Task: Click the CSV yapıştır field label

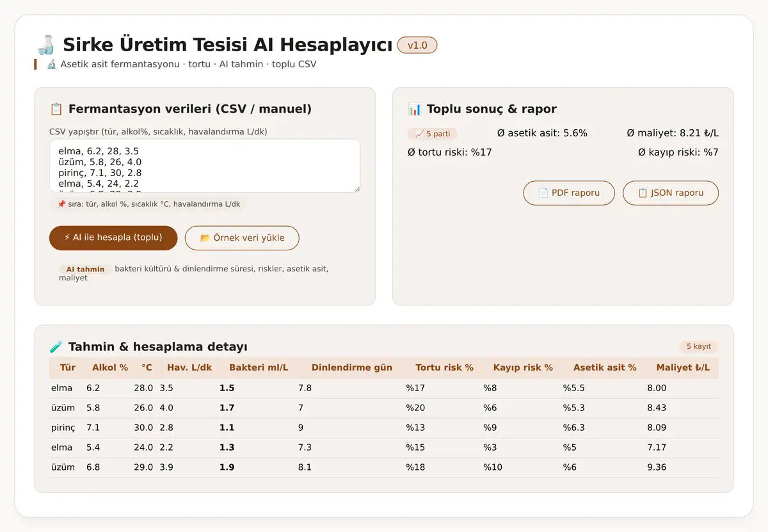Action: point(158,131)
